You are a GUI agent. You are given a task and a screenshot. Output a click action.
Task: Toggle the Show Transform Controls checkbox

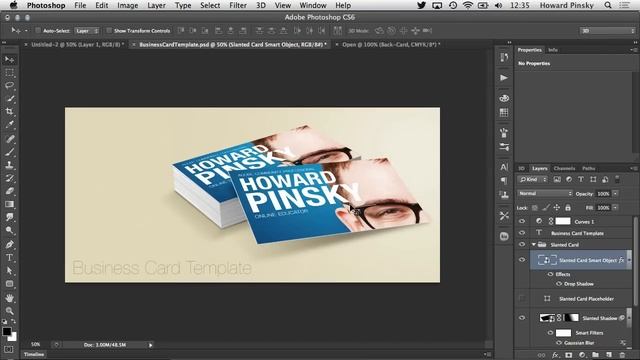click(109, 31)
